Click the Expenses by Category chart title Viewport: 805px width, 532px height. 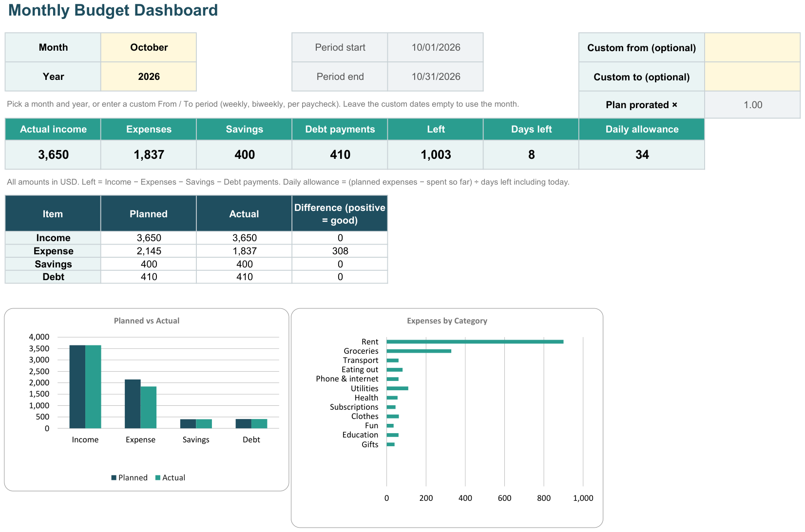tap(447, 321)
